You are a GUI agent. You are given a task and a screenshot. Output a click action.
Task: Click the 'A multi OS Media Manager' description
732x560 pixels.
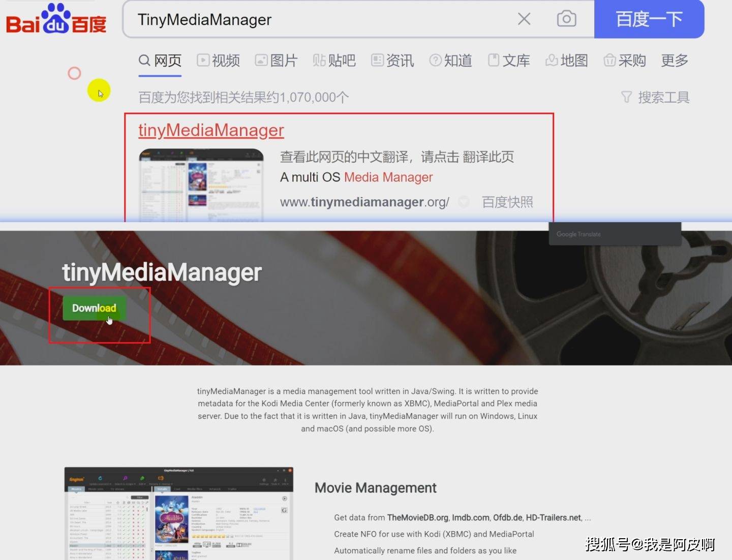pos(356,177)
